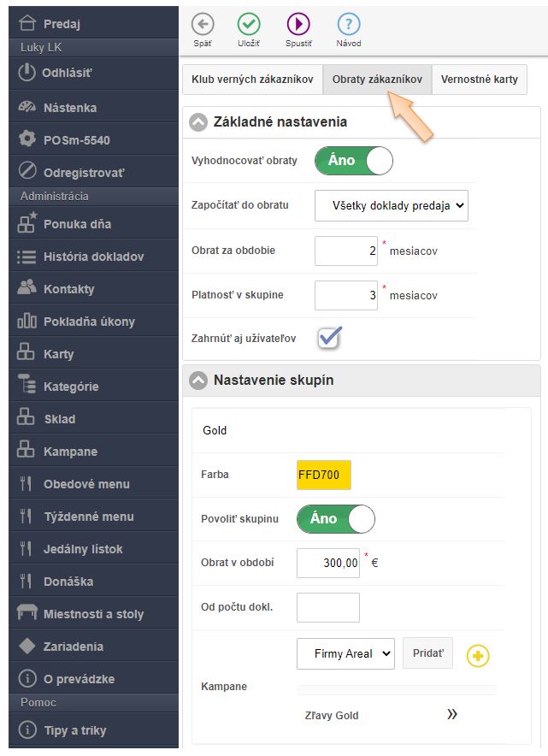The width and height of the screenshot is (548, 756).
Task: Click the Odhlásiť power icon
Action: click(x=27, y=73)
